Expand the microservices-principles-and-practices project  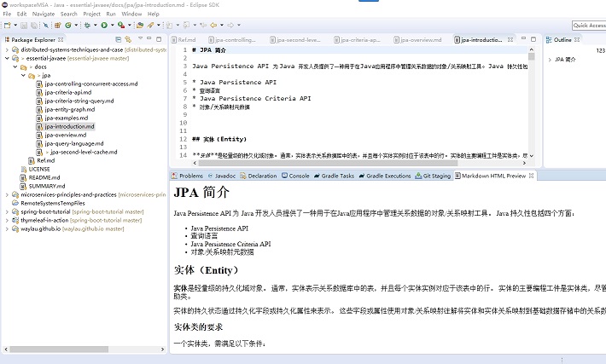tap(7, 194)
